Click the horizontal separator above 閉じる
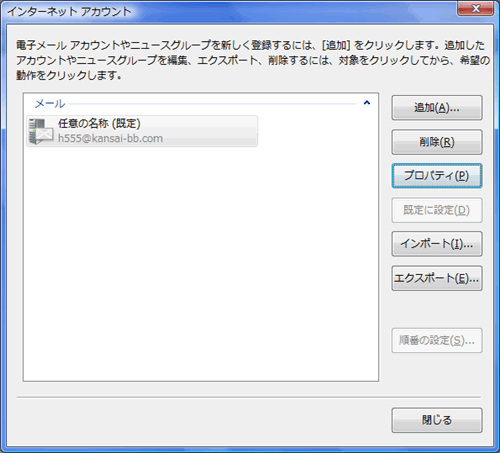The width and height of the screenshot is (500, 453). [x=249, y=397]
